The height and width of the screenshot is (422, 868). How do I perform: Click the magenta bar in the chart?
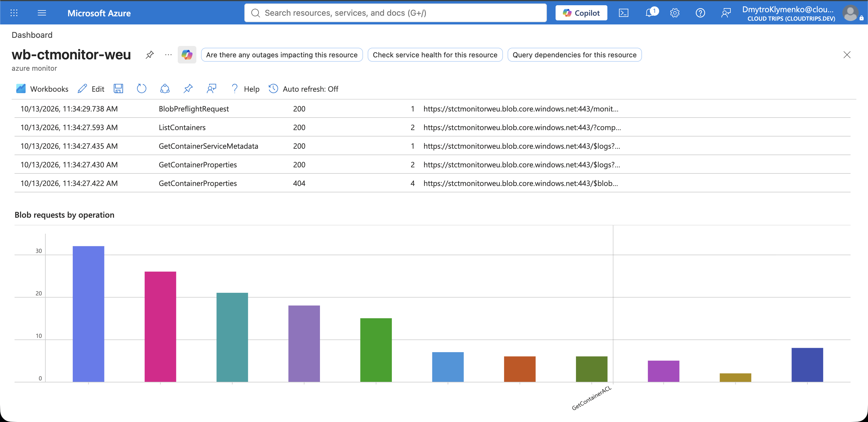point(160,327)
